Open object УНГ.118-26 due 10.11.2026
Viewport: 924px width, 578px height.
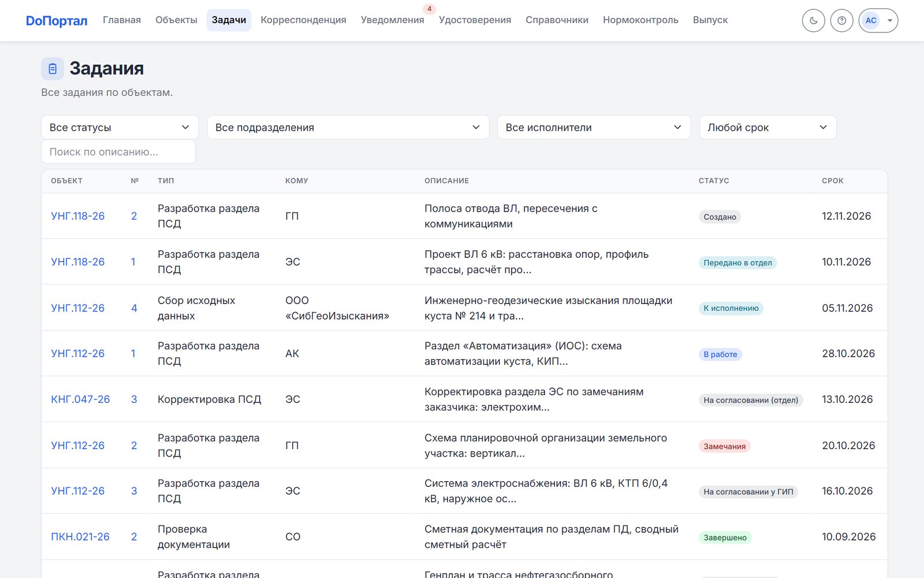tap(78, 262)
